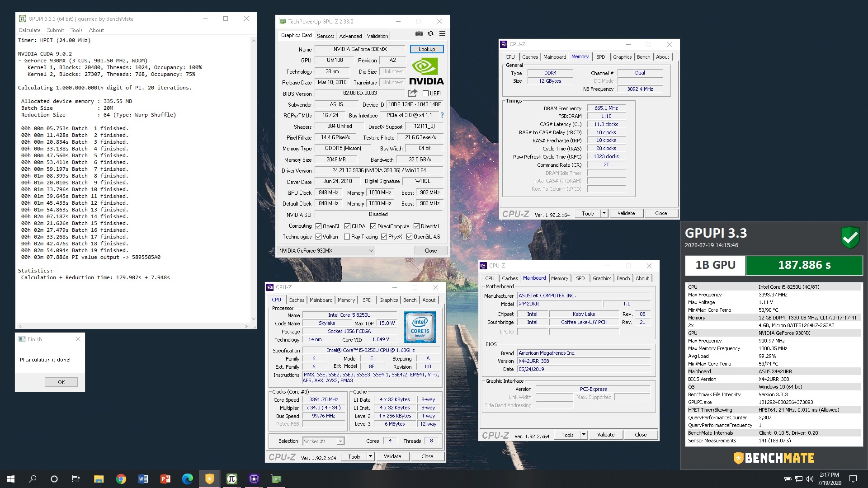Click the BenchMate green shield checkmark

point(850,237)
